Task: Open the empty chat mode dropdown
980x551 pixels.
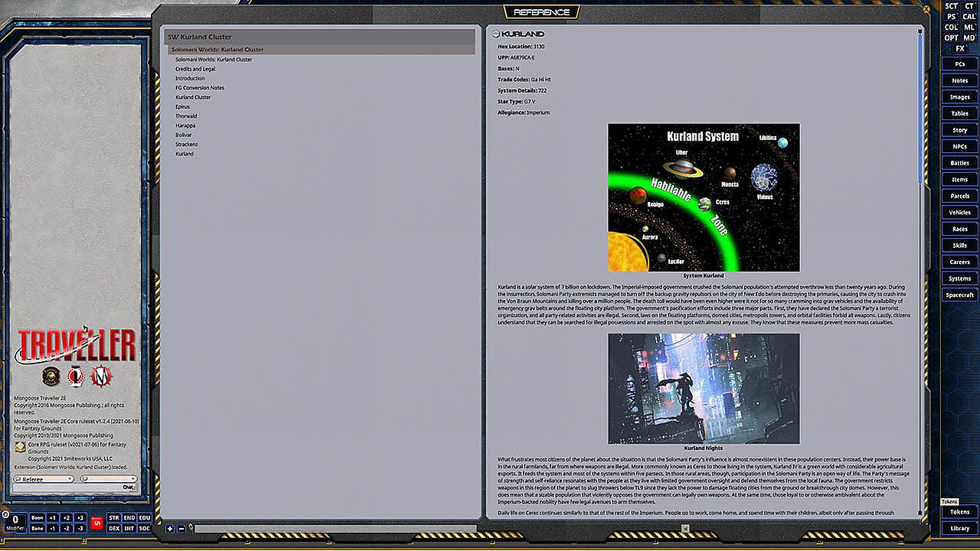Action: 109,479
